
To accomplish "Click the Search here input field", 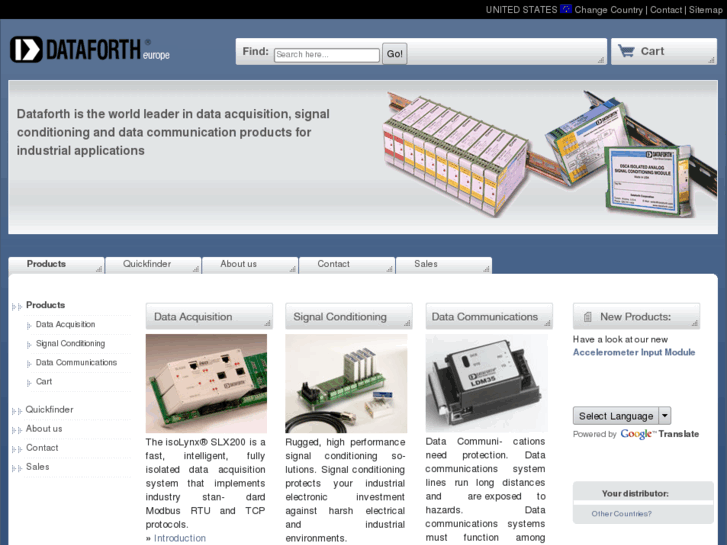I will click(327, 55).
